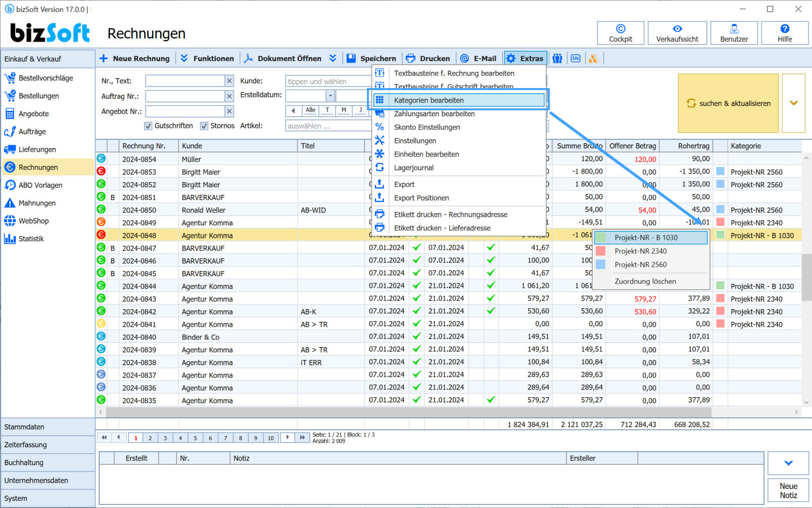The image size is (812, 508).
Task: Clear the Nr., Text search field
Action: pyautogui.click(x=229, y=81)
